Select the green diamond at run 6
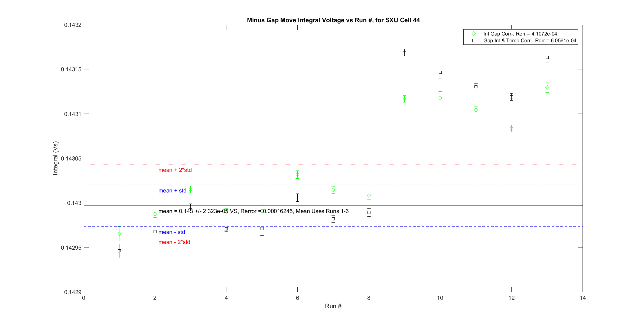Screen dimensions: 644x328 [297, 175]
